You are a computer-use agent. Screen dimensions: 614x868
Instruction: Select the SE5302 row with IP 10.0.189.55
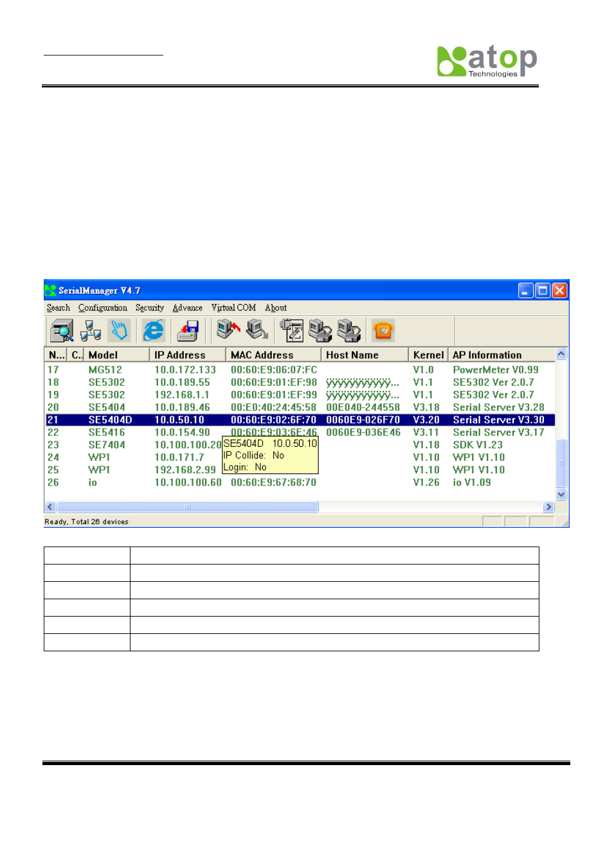tap(300, 382)
